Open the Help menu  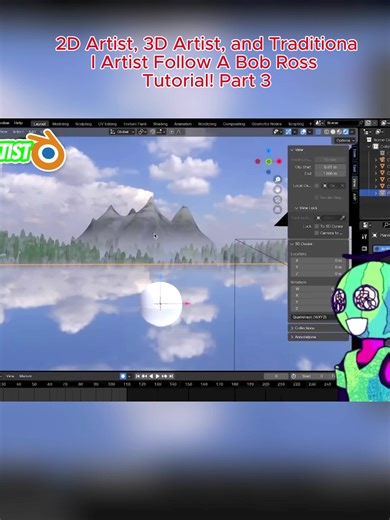(x=18, y=123)
